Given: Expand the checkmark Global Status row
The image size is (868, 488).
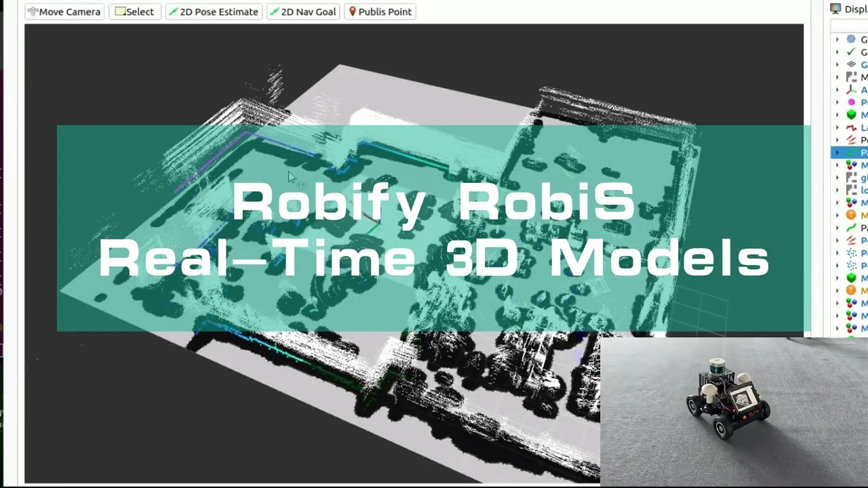Looking at the screenshot, I should pos(837,52).
